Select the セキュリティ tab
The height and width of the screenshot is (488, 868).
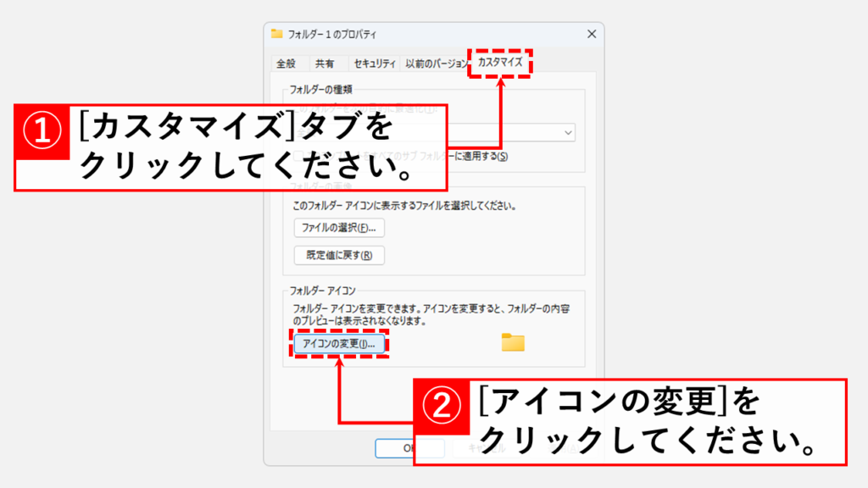pyautogui.click(x=375, y=64)
